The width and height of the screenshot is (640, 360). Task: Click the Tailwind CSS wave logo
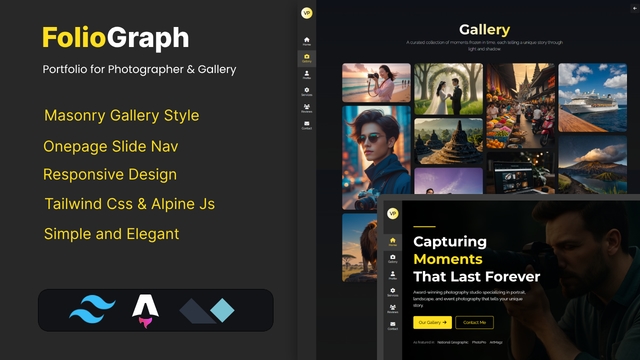pos(92,309)
